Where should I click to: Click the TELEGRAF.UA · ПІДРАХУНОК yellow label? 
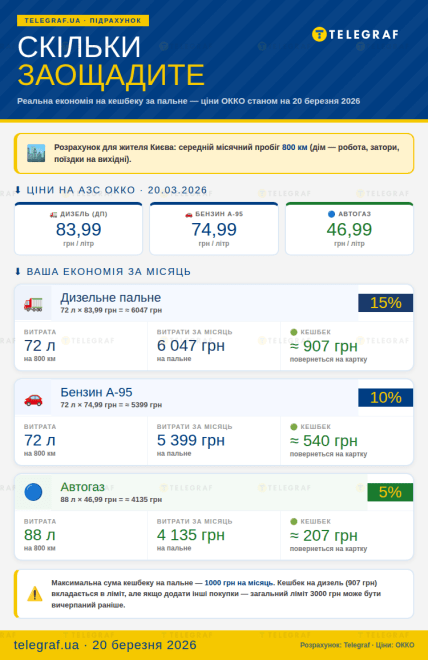pos(83,21)
